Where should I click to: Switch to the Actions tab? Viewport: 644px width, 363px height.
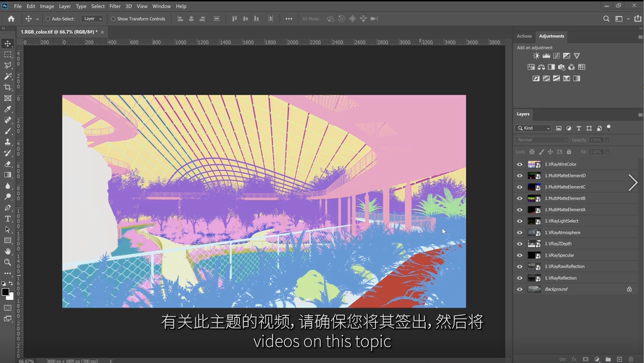(524, 36)
